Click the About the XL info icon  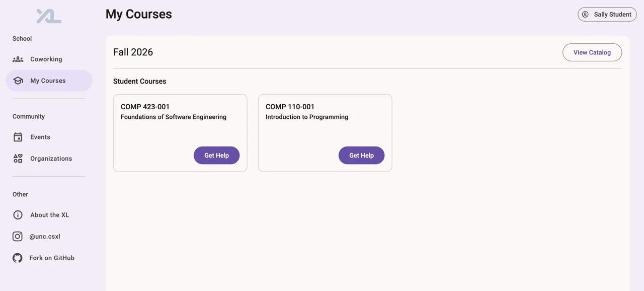18,215
